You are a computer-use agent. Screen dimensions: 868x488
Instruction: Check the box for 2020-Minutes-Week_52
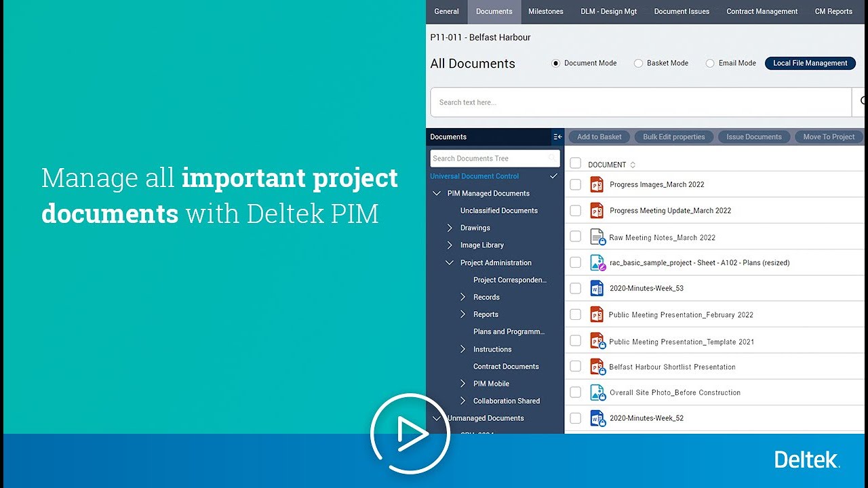pyautogui.click(x=576, y=418)
